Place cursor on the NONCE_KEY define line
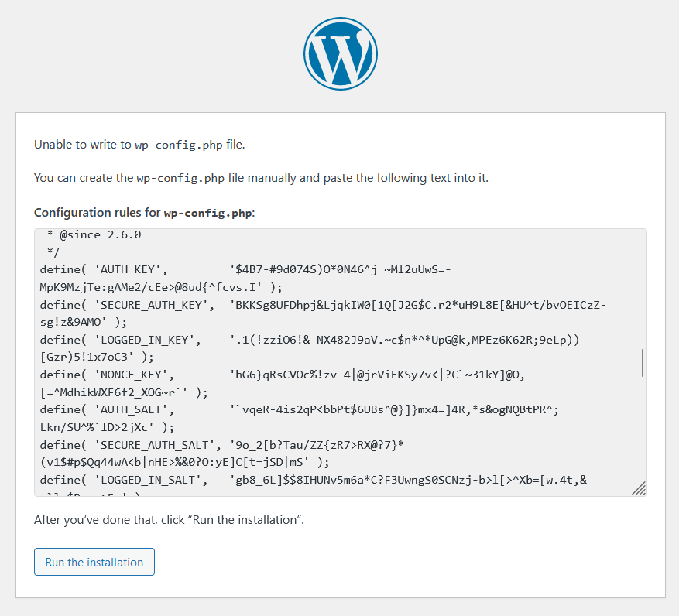 [x=282, y=375]
